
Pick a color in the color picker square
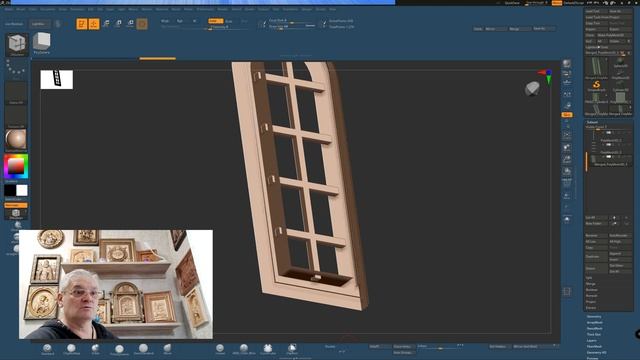(x=16, y=166)
